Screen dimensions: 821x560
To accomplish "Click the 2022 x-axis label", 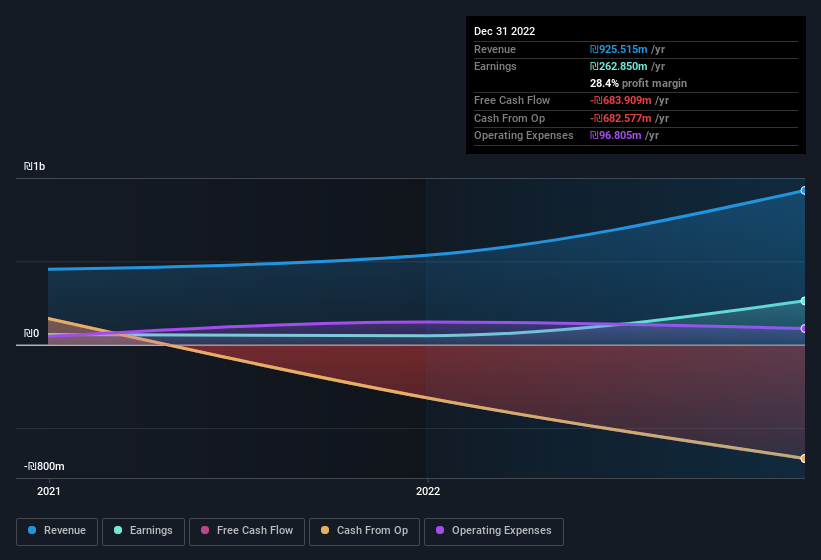I will click(428, 491).
